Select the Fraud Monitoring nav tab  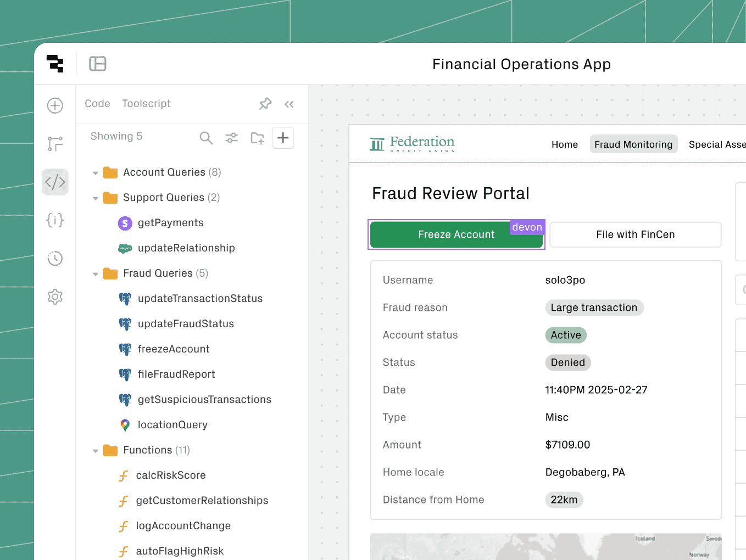[x=633, y=144]
